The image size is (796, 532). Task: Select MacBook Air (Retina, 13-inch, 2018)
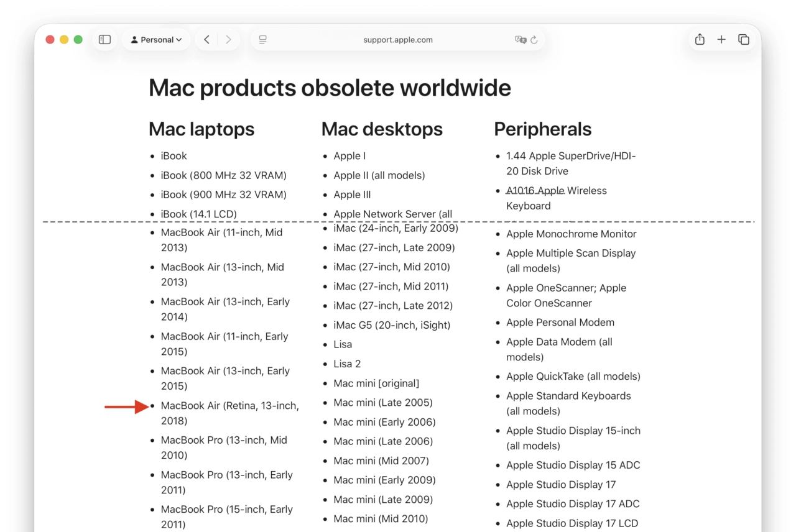tap(229, 413)
